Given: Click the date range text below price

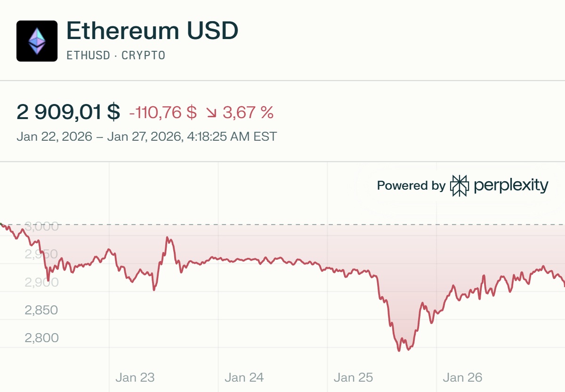Looking at the screenshot, I should (146, 137).
